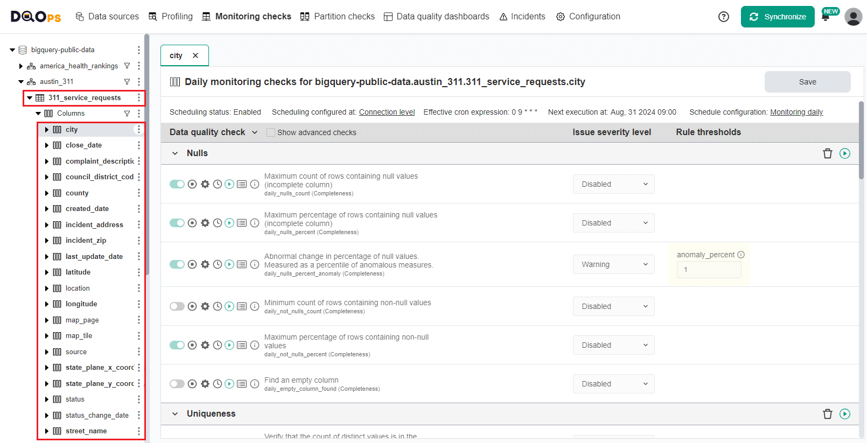
Task: Open schedule clock for daily_empty_column_found check
Action: click(x=218, y=384)
